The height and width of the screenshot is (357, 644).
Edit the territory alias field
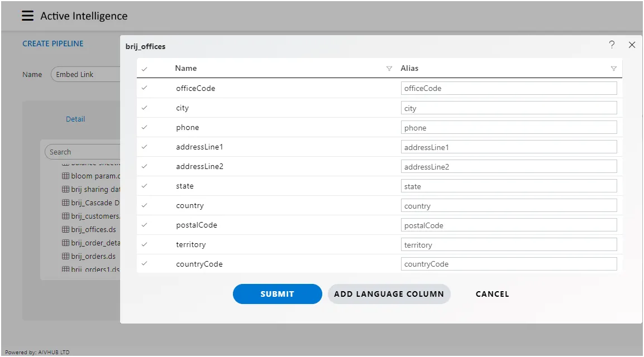(509, 244)
